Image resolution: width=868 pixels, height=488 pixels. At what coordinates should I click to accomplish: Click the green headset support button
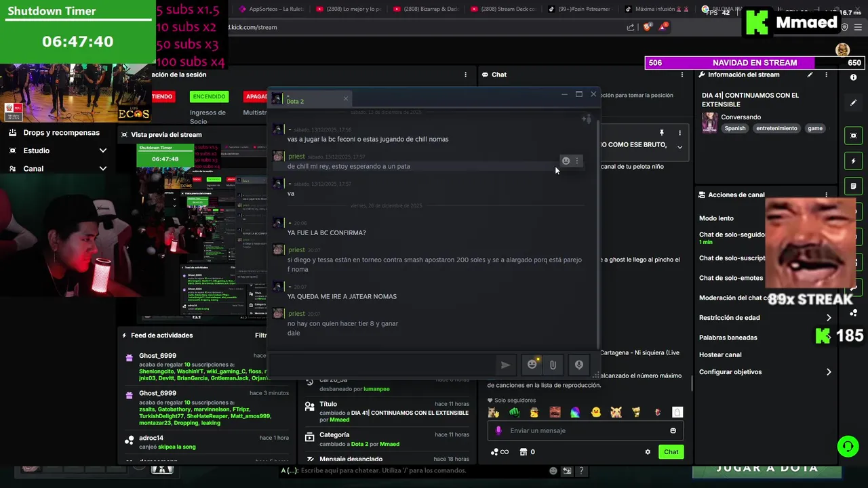coord(848,446)
